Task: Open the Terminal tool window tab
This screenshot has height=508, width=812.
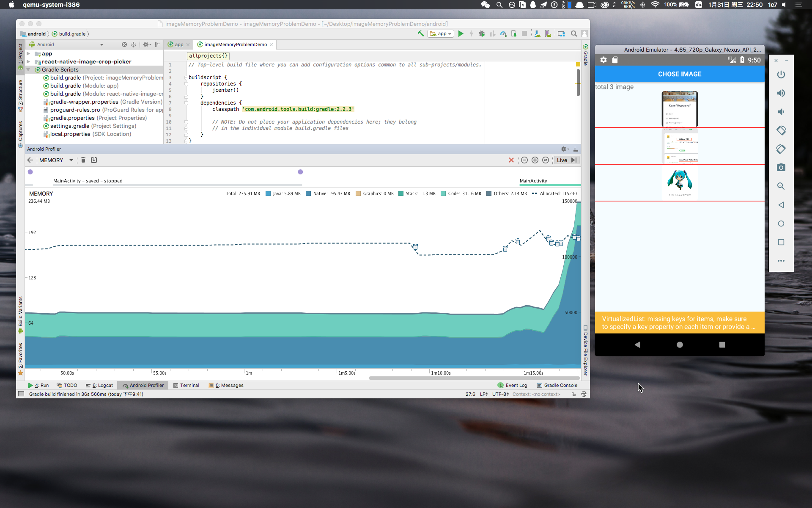Action: click(186, 385)
